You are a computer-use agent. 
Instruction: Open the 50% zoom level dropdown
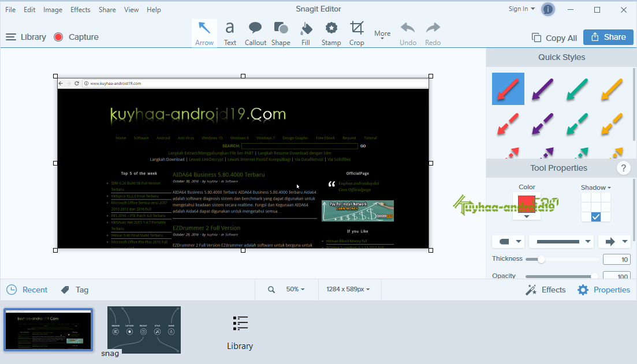click(295, 290)
